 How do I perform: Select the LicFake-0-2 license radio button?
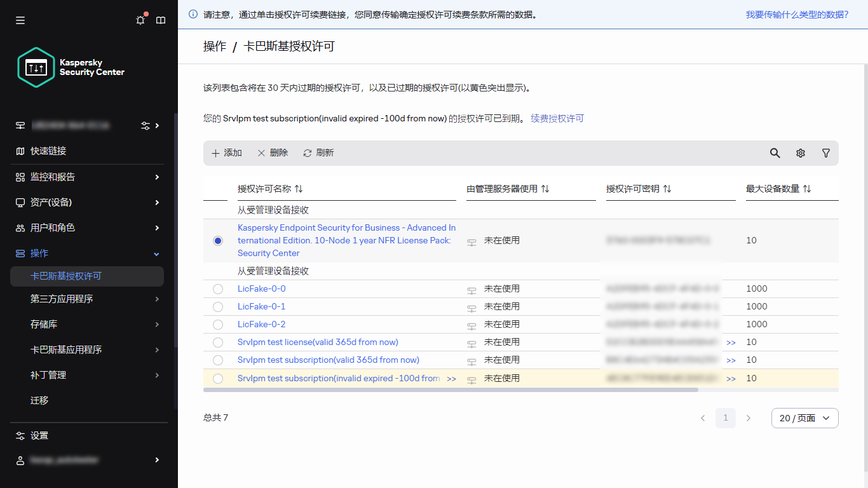[218, 324]
